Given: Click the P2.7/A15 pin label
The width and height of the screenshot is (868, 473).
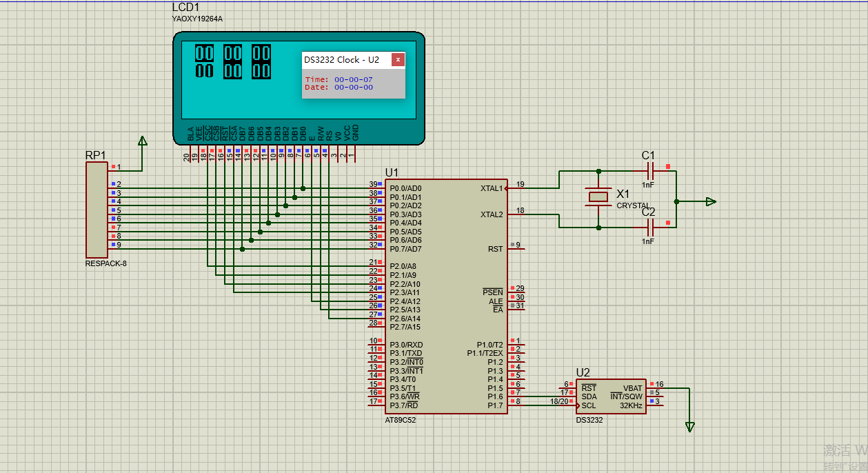Looking at the screenshot, I should point(405,327).
